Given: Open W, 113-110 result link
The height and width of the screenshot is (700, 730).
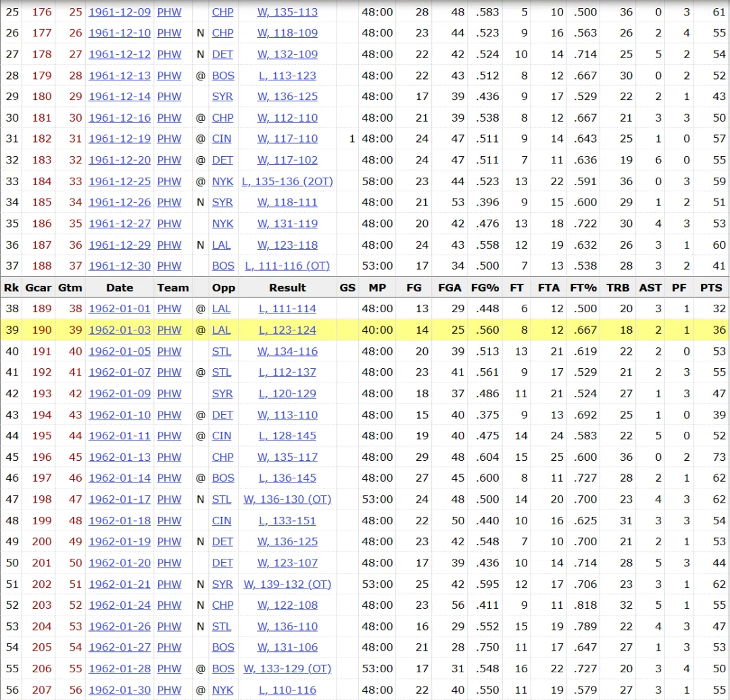Looking at the screenshot, I should [287, 415].
